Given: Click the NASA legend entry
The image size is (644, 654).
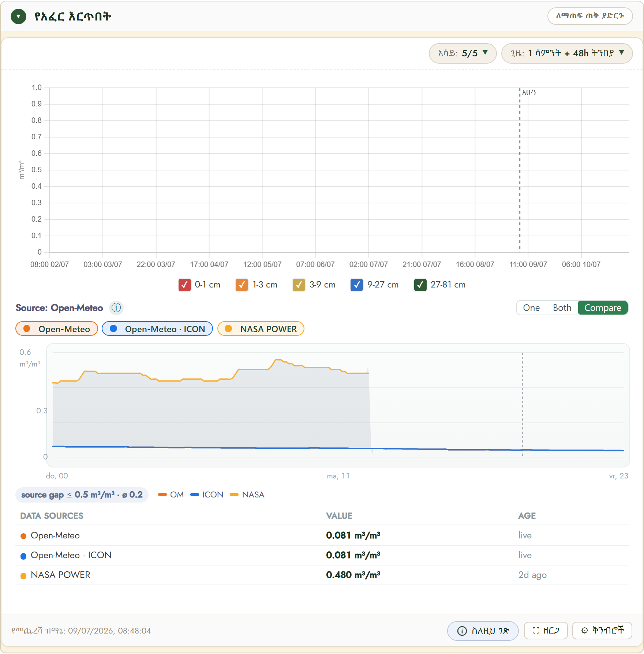Looking at the screenshot, I should click(247, 495).
